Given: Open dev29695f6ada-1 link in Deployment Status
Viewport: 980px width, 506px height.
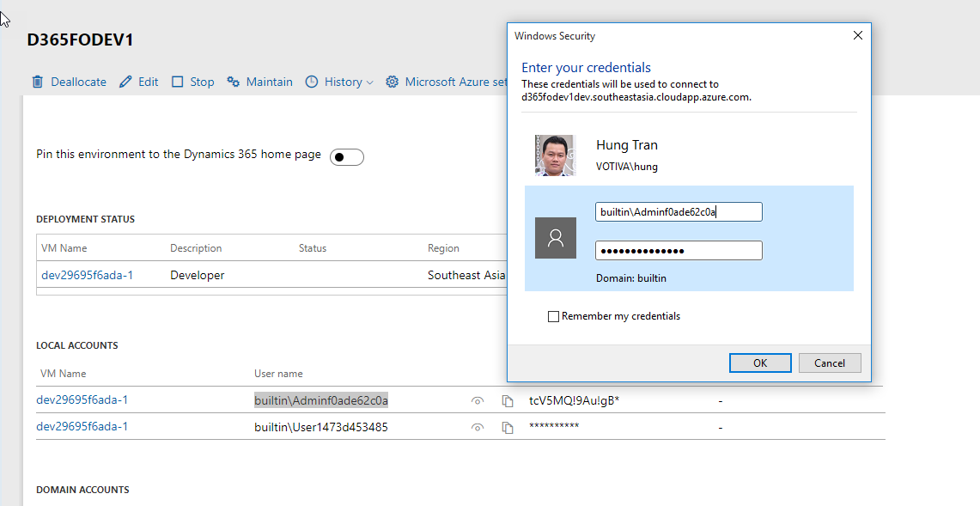Looking at the screenshot, I should click(87, 275).
